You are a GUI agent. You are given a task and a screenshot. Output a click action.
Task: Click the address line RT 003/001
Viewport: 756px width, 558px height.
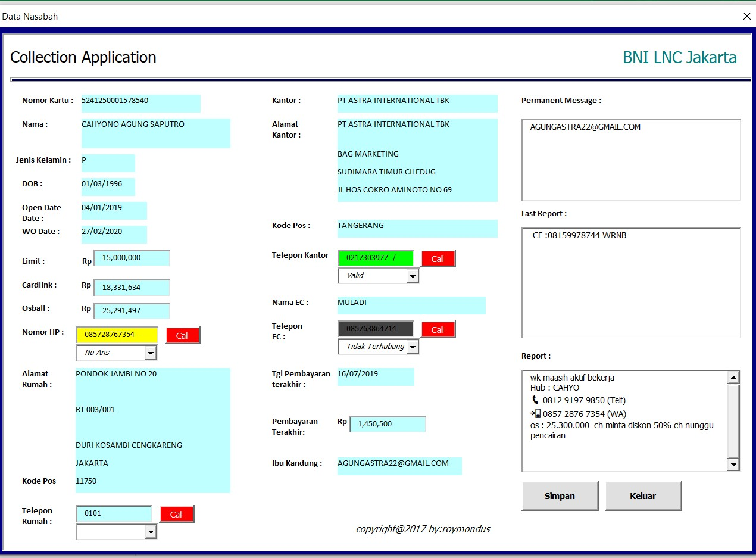[95, 410]
